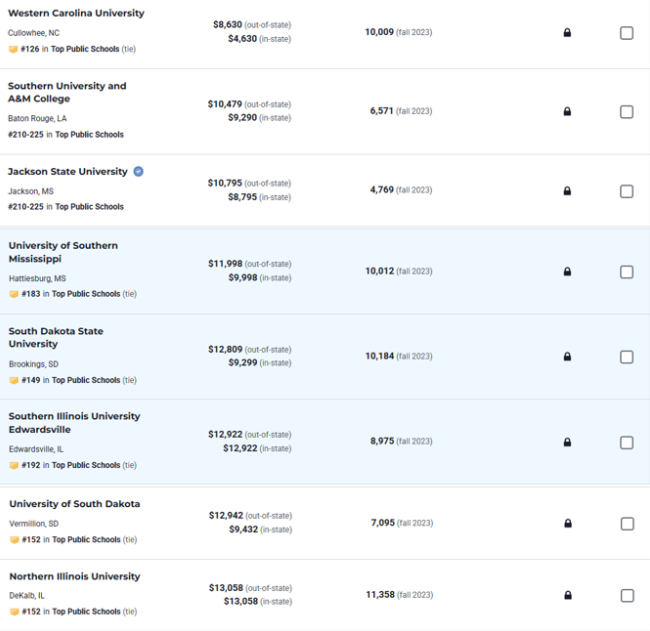650x631 pixels.
Task: Open University of South Dakota link
Action: pyautogui.click(x=75, y=504)
